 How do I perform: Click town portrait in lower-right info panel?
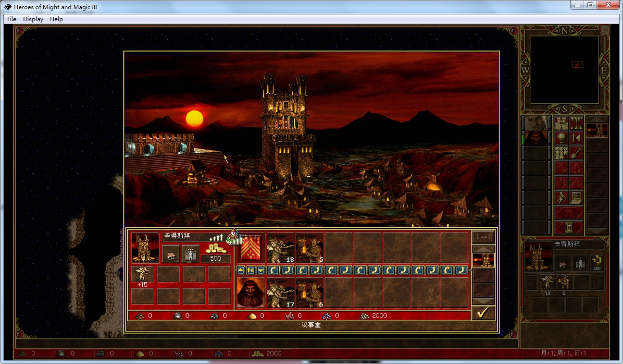538,257
